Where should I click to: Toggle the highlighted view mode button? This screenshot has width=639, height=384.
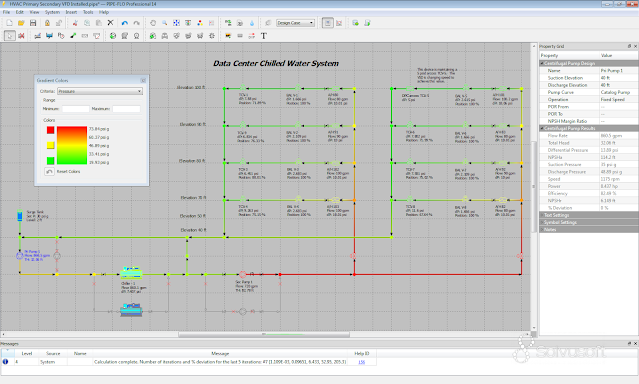pyautogui.click(x=327, y=23)
